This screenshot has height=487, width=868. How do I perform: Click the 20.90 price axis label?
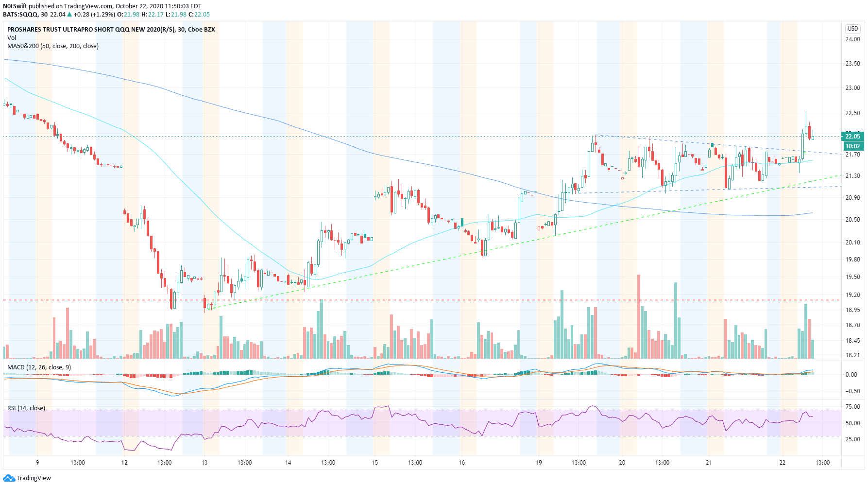pos(853,198)
